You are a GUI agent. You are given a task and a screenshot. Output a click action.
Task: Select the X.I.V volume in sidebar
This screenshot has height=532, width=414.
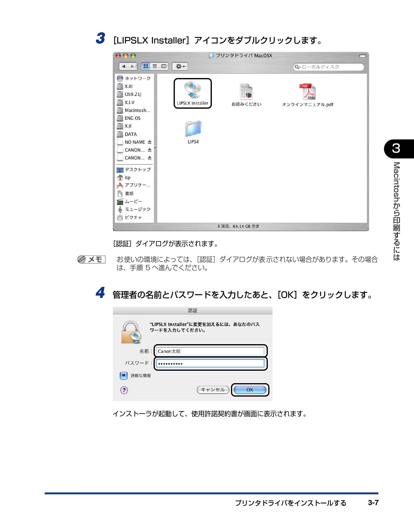click(126, 102)
